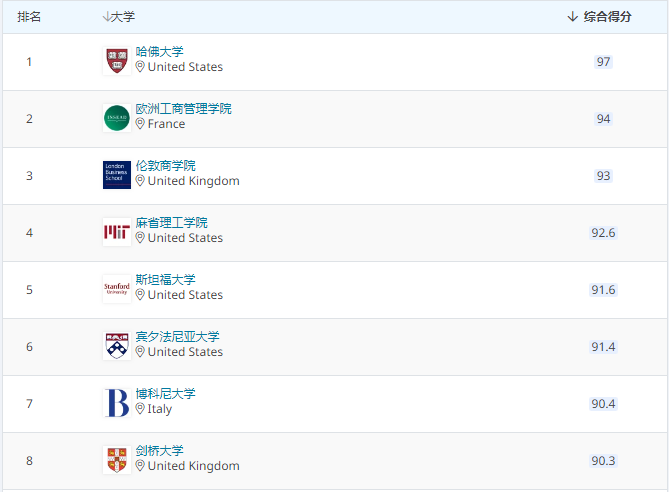
Task: Click location pin icon under 哈佛大学
Action: tap(140, 67)
